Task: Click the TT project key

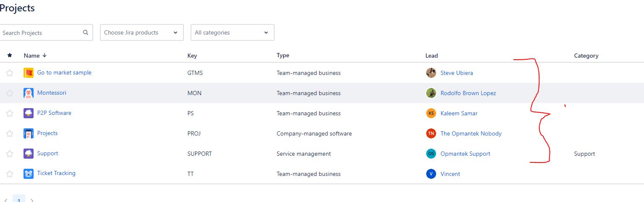Action: pyautogui.click(x=191, y=174)
